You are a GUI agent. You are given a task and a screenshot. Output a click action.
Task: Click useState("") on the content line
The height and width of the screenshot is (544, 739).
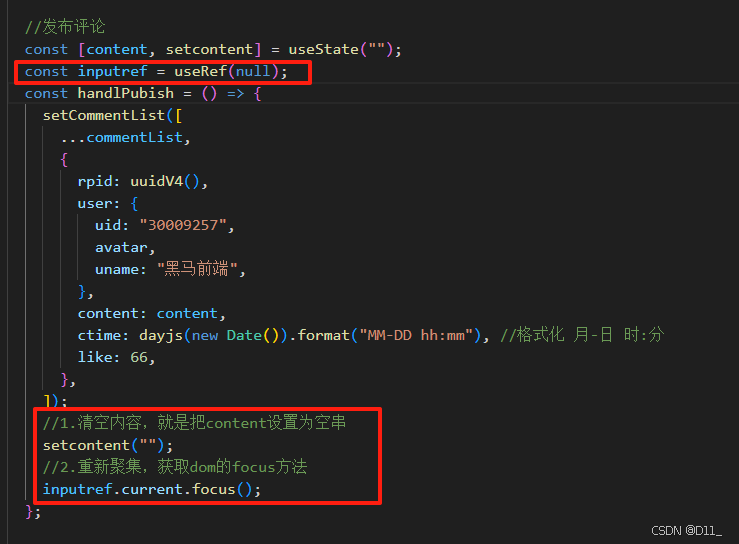pos(341,49)
